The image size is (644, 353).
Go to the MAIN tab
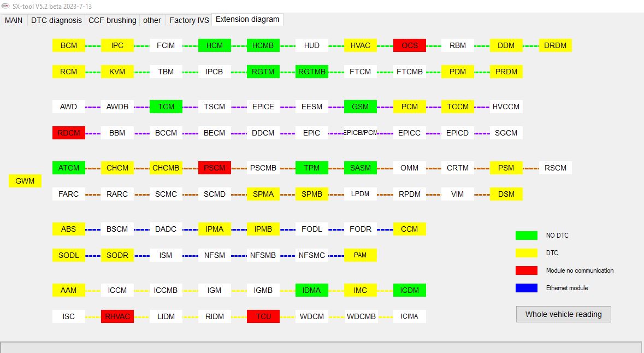pyautogui.click(x=14, y=20)
